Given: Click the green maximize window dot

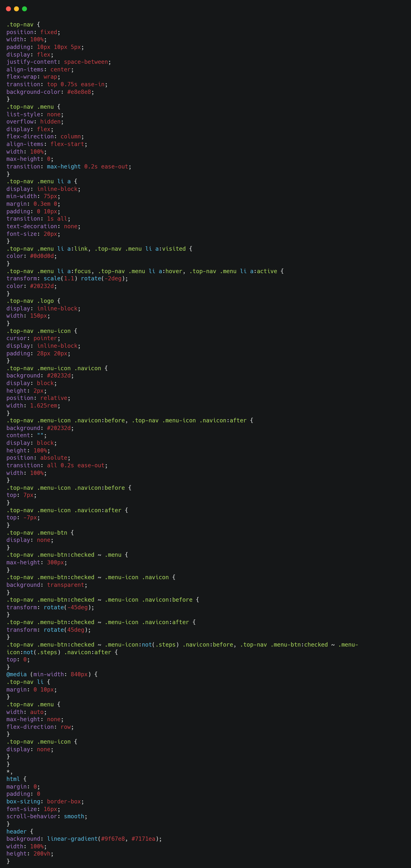Looking at the screenshot, I should pos(25,9).
